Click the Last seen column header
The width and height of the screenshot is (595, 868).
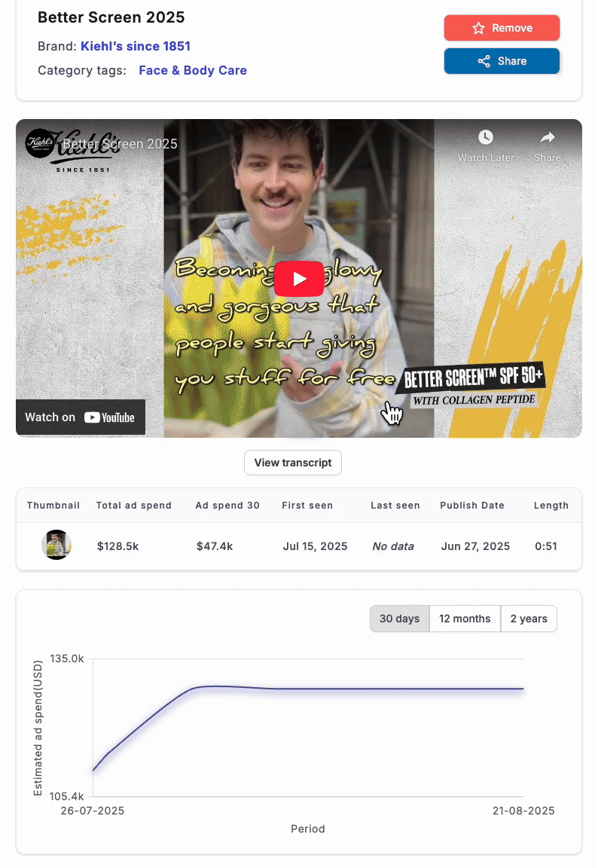(x=395, y=506)
